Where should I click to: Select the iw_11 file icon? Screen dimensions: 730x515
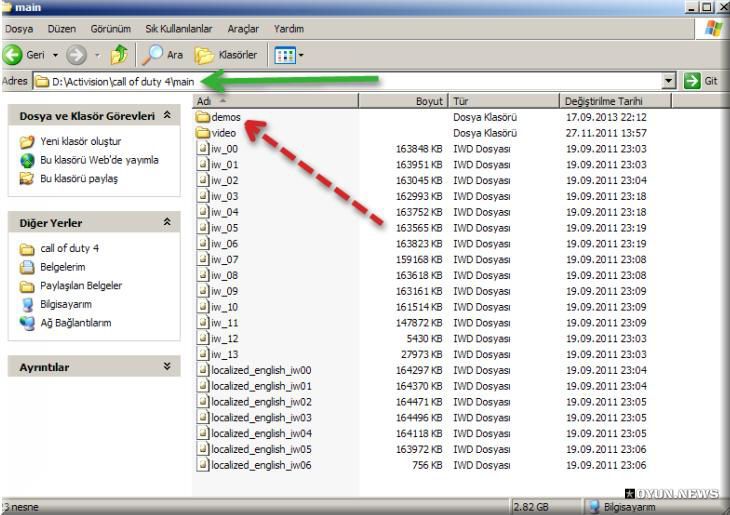[x=203, y=323]
